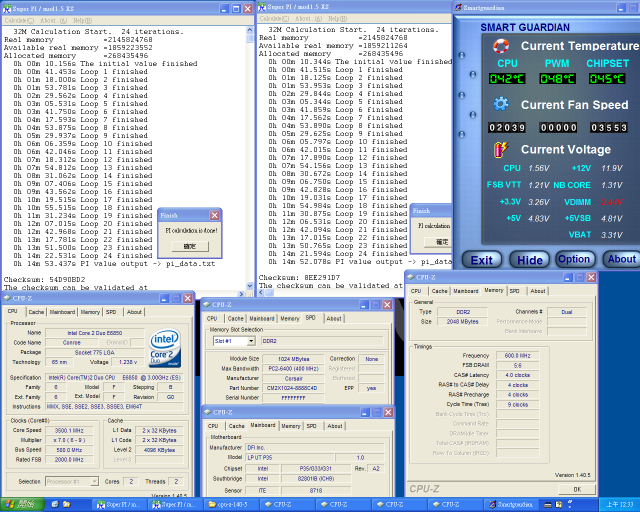
Task: Click Part Number field CM2X1024-8888C4D
Action: (x=293, y=388)
